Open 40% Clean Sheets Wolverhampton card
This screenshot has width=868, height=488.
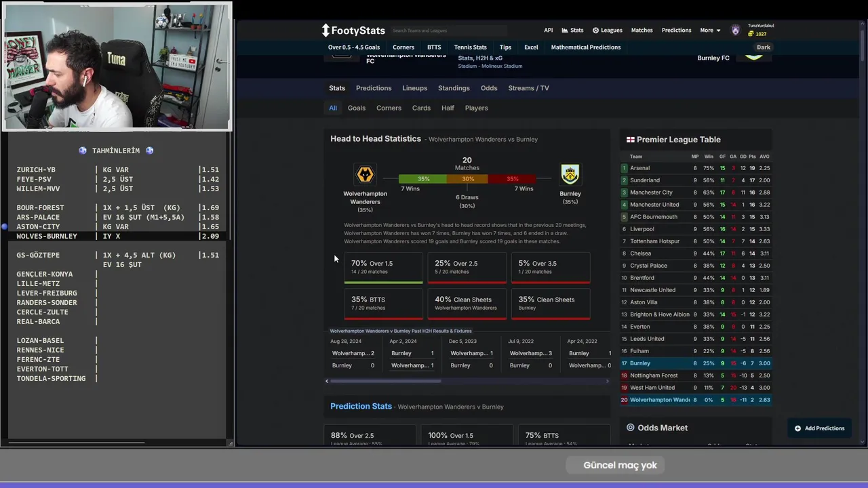467,304
